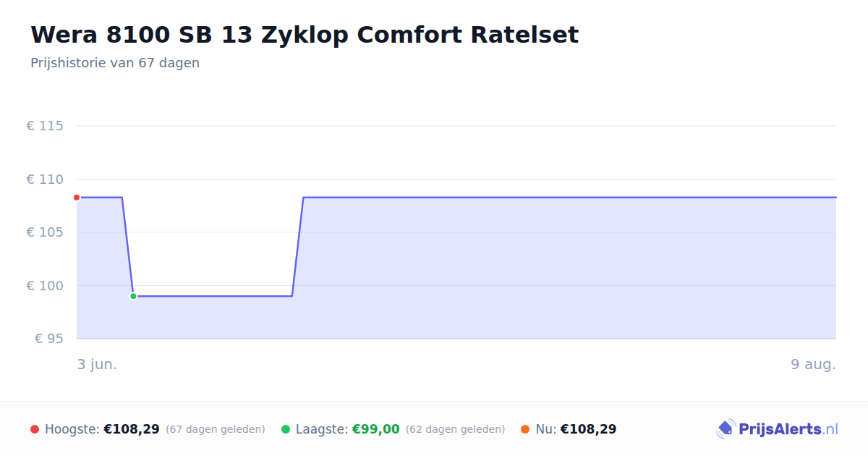Click the 3 jun. start date label
868x456 pixels.
98,364
